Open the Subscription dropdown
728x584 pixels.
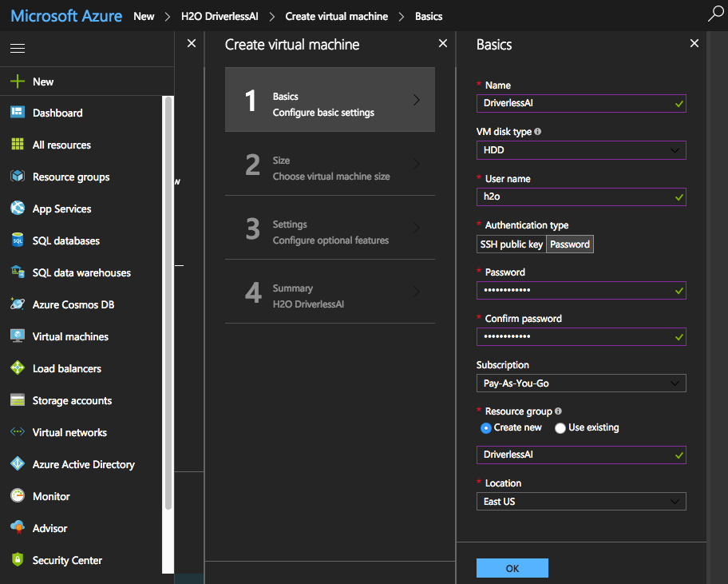pos(581,383)
